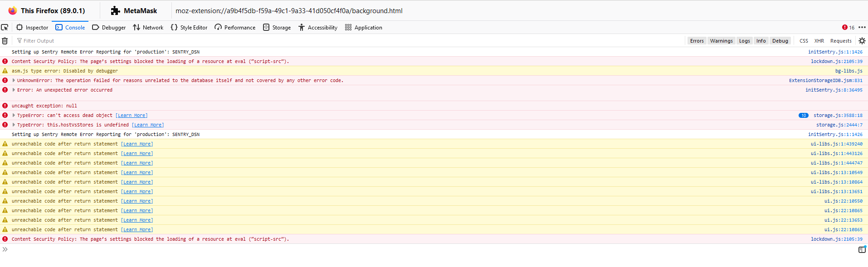The image size is (868, 267).
Task: Open source link ui.js:22:10550
Action: 843,201
